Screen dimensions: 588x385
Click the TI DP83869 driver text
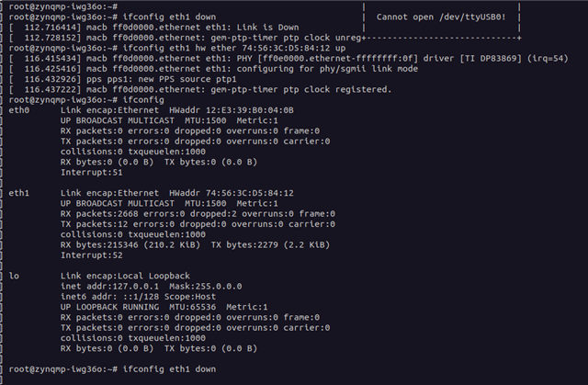tap(491, 59)
